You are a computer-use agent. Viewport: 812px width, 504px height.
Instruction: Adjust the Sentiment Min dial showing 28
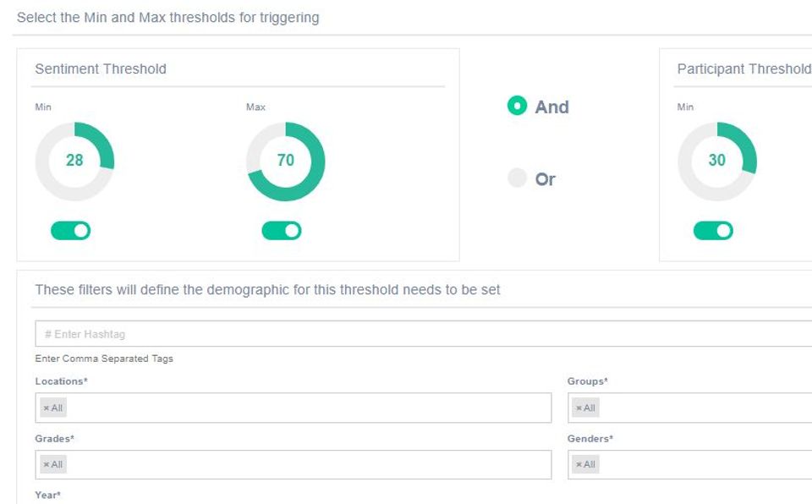(x=74, y=161)
